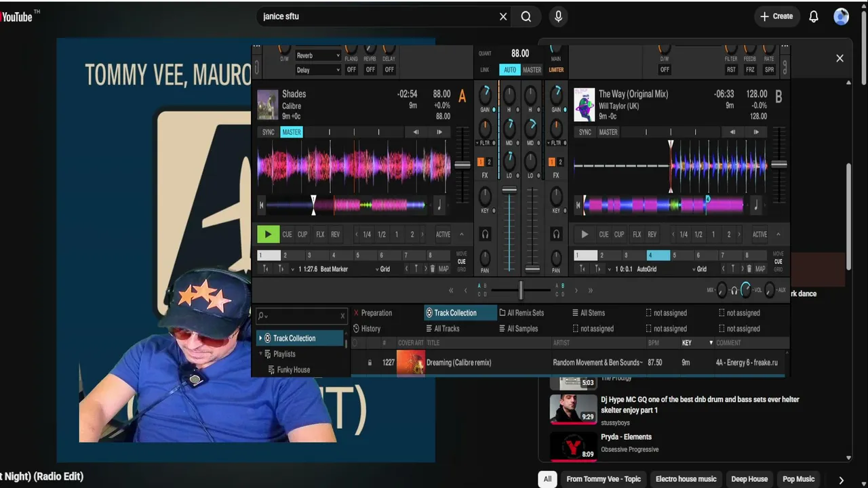Toggle AUTO master clock mode
The image size is (868, 488).
click(x=510, y=70)
